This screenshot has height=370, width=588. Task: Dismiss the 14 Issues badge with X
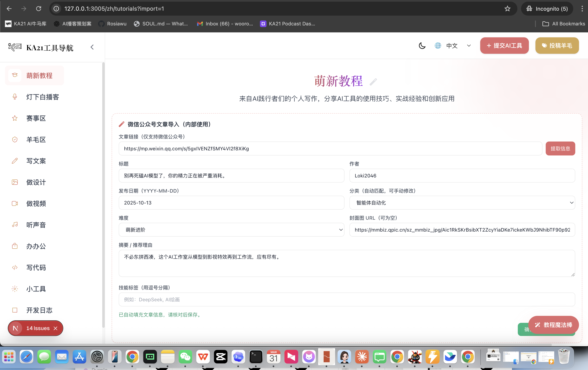pyautogui.click(x=56, y=328)
